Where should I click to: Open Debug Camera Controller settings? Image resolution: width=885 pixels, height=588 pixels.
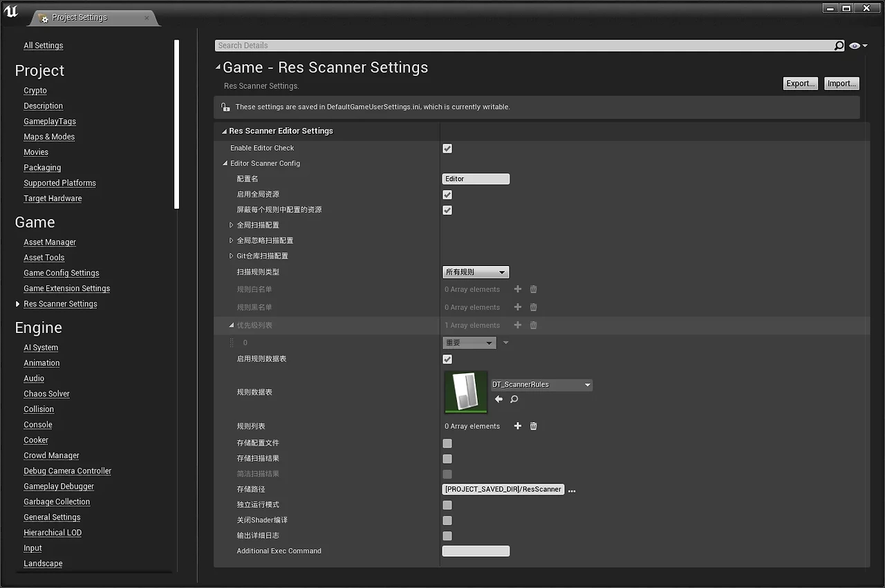(67, 471)
